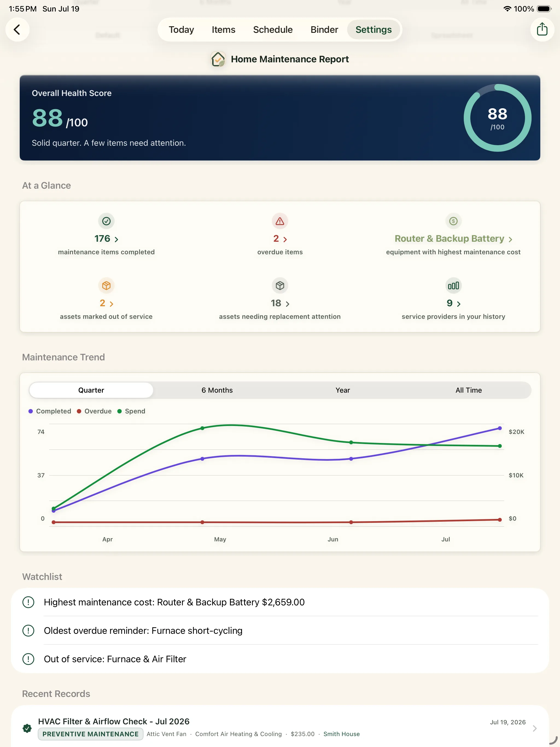Tap the PREVENTIVE MAINTENANCE tag
Image resolution: width=560 pixels, height=747 pixels.
pos(91,734)
